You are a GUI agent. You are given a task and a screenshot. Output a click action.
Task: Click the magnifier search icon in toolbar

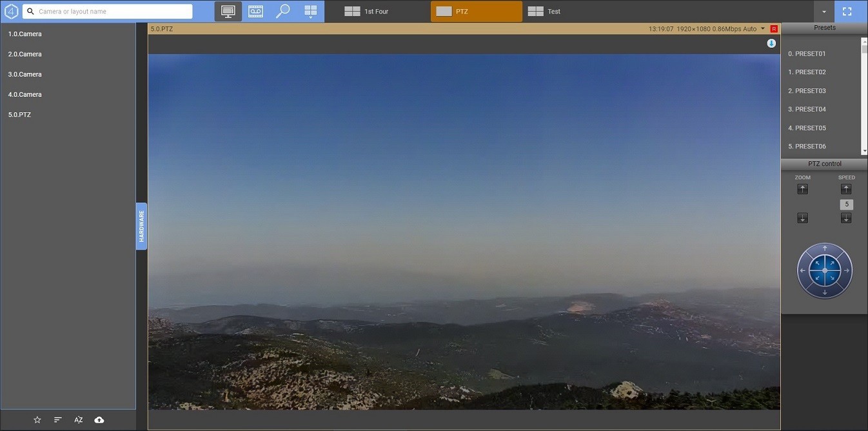coord(282,11)
